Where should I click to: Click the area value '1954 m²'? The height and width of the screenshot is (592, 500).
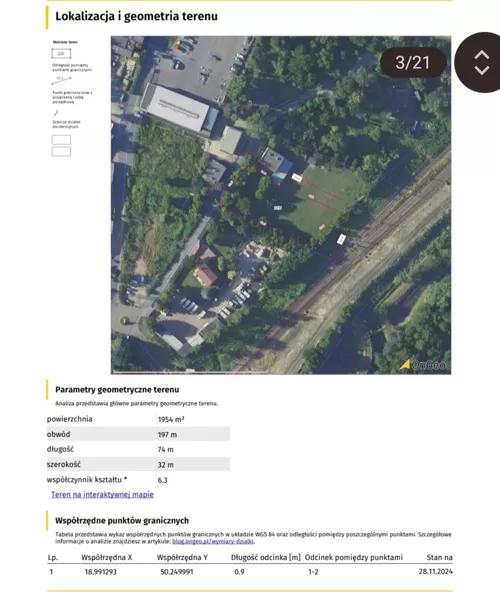pos(171,419)
